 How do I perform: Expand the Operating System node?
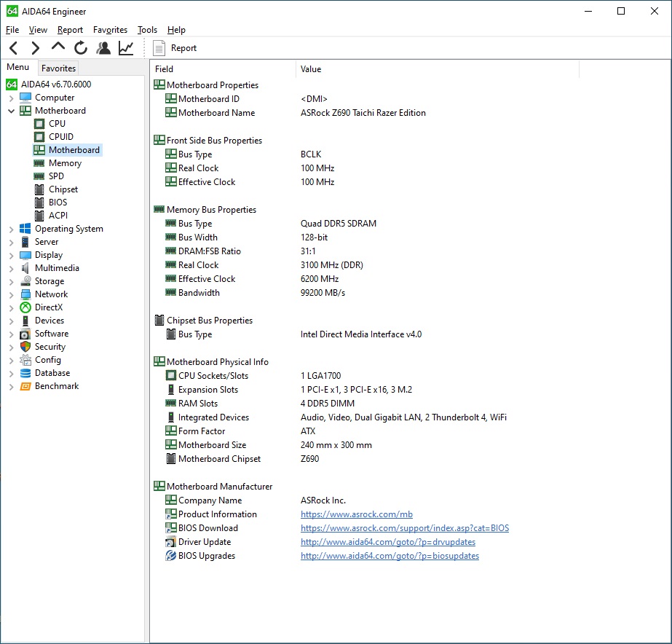click(x=12, y=229)
